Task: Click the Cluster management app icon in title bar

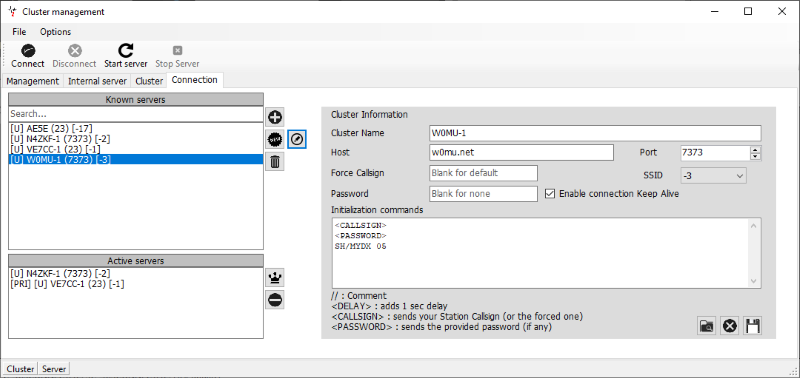Action: coord(12,11)
